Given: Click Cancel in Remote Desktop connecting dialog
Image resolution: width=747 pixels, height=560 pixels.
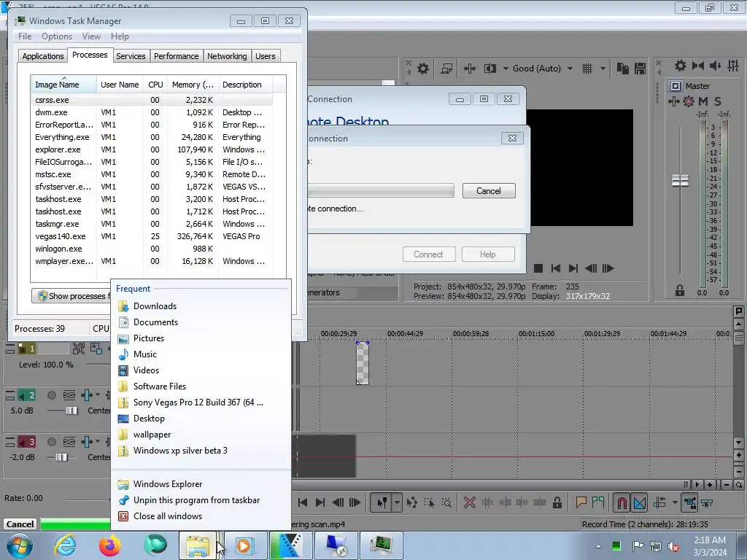Looking at the screenshot, I should click(489, 191).
